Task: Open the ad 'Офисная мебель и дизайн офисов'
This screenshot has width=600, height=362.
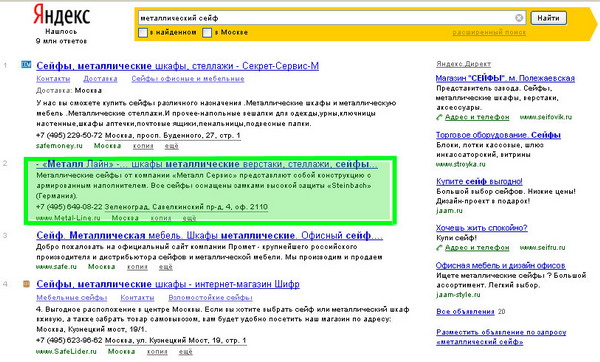Action: [x=501, y=266]
